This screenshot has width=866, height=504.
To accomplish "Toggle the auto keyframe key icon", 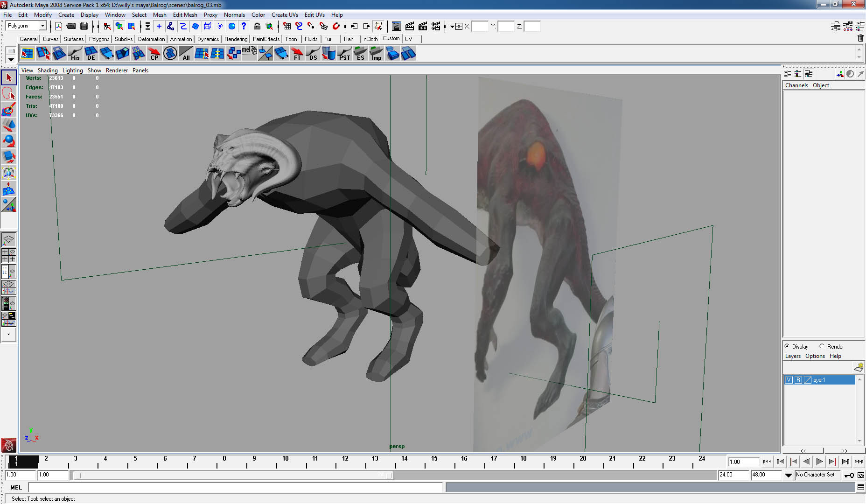I will click(849, 475).
